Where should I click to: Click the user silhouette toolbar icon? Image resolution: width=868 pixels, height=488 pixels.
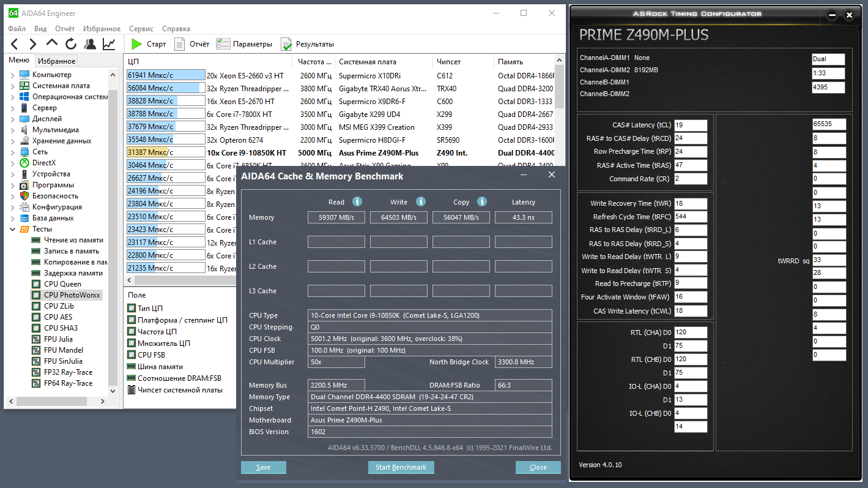coord(90,44)
